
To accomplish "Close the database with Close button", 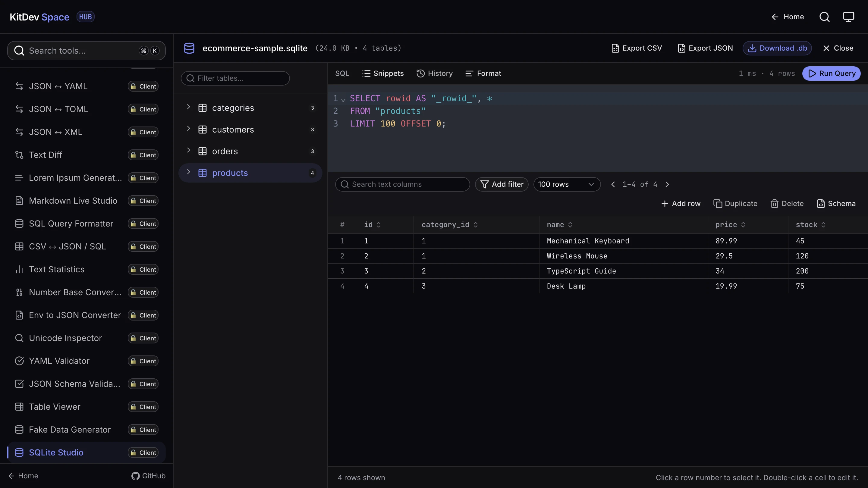I will 838,48.
